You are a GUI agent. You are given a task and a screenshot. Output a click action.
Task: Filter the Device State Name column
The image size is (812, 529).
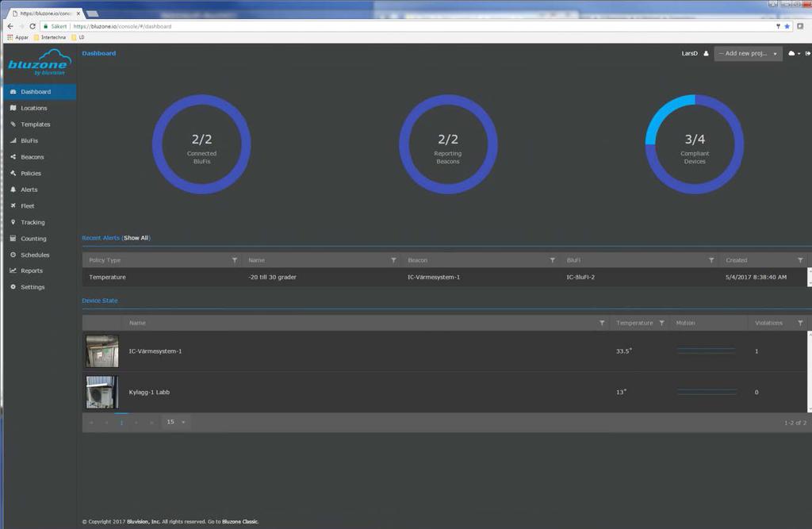(602, 323)
